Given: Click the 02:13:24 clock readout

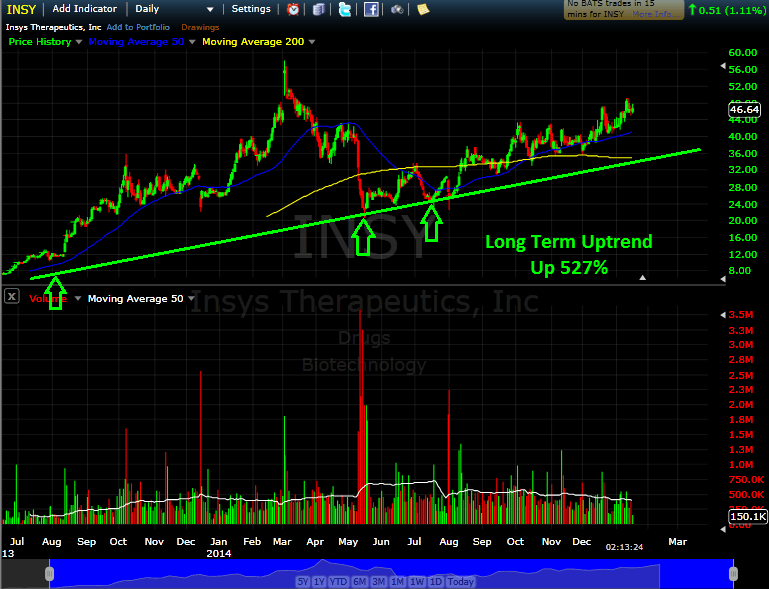Looking at the screenshot, I should click(624, 547).
